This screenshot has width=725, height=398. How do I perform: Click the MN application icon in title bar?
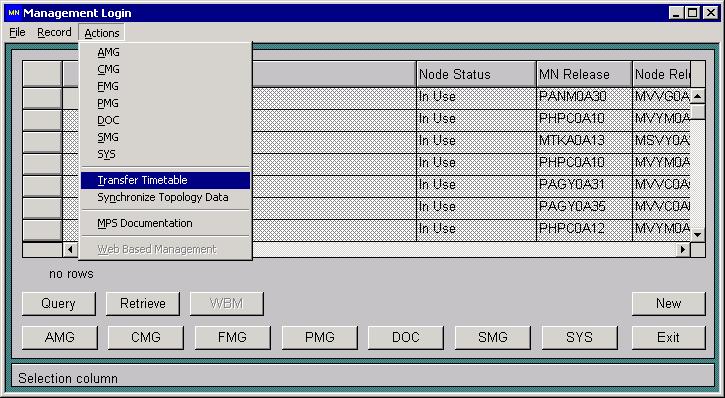point(14,13)
